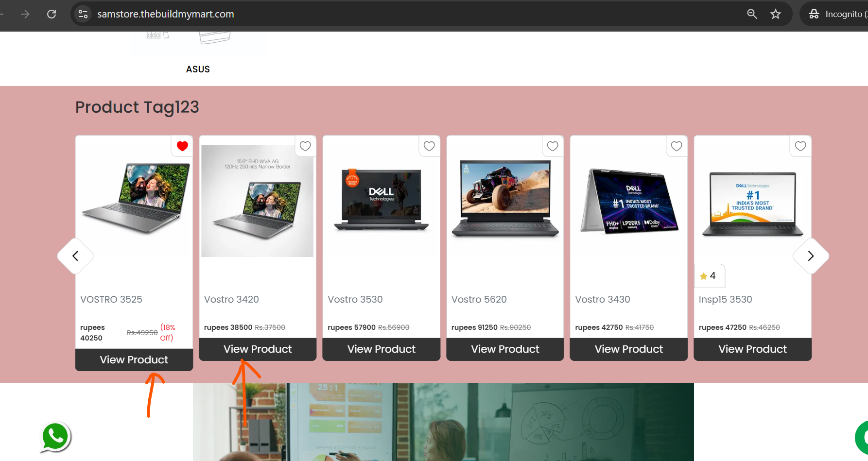868x461 pixels.
Task: Add Vostro 3530 to wishlist
Action: (429, 146)
